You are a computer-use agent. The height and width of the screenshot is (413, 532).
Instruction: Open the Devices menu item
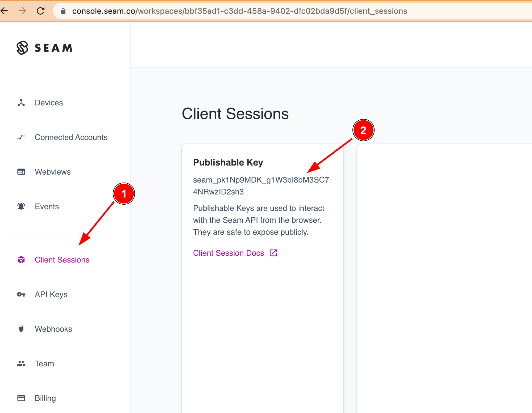(x=49, y=103)
